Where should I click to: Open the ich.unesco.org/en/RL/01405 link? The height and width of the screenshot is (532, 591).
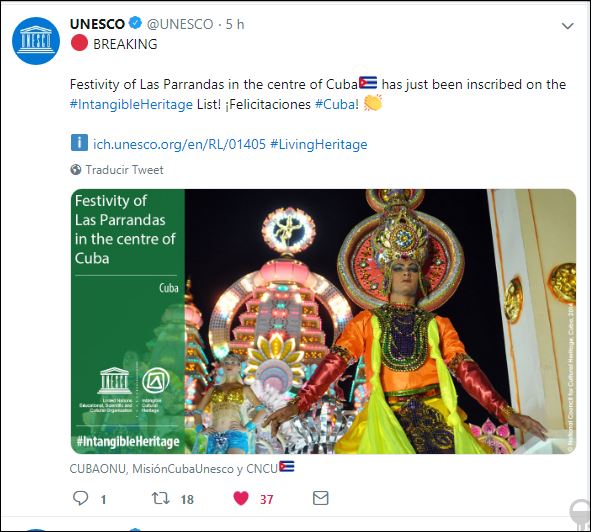point(179,144)
